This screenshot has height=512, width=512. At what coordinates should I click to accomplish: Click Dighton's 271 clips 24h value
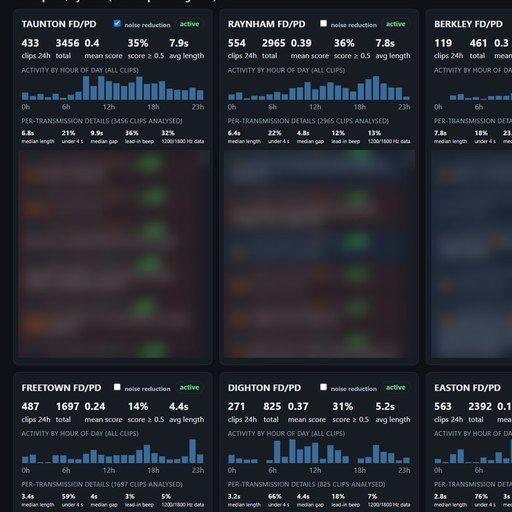tap(236, 407)
